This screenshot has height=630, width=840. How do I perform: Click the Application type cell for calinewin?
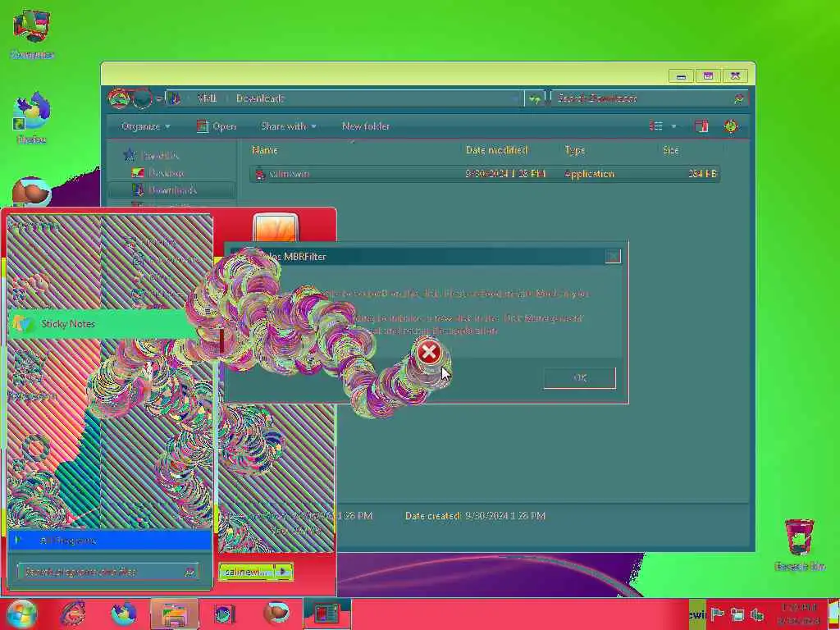589,174
